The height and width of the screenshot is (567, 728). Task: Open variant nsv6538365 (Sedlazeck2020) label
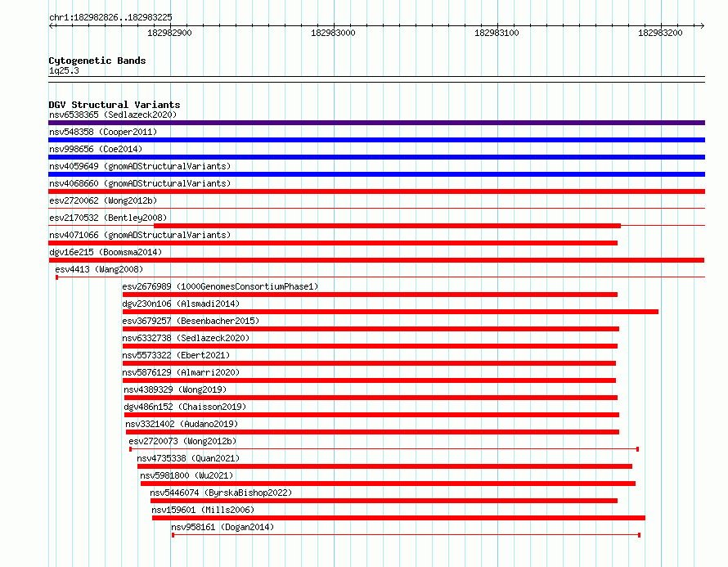click(x=113, y=115)
